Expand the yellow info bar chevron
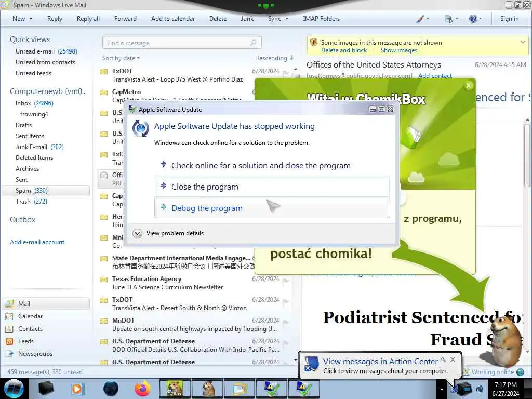The image size is (532, 399). [523, 42]
